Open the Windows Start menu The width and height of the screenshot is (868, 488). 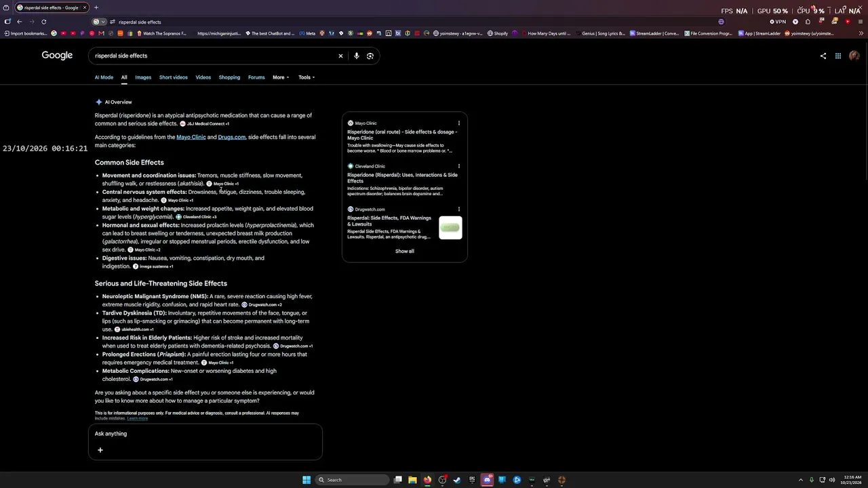point(307,480)
